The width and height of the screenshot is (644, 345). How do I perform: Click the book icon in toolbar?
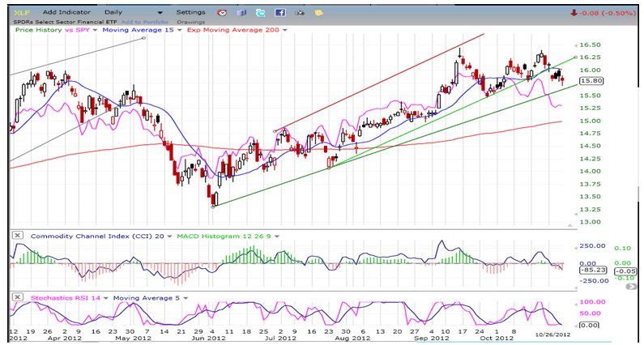click(x=241, y=13)
